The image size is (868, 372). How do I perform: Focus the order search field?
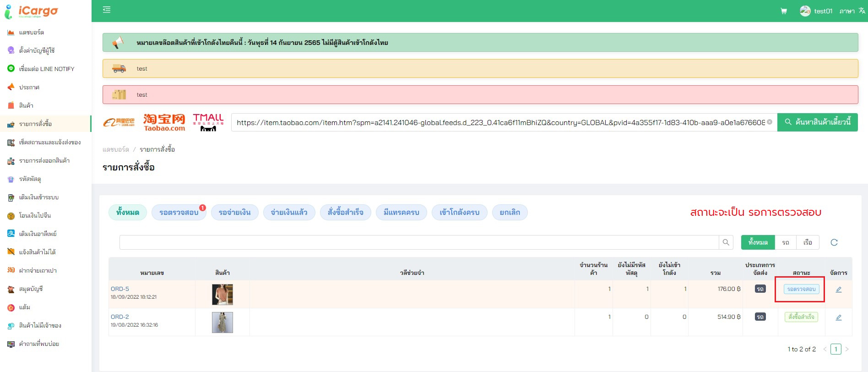419,242
